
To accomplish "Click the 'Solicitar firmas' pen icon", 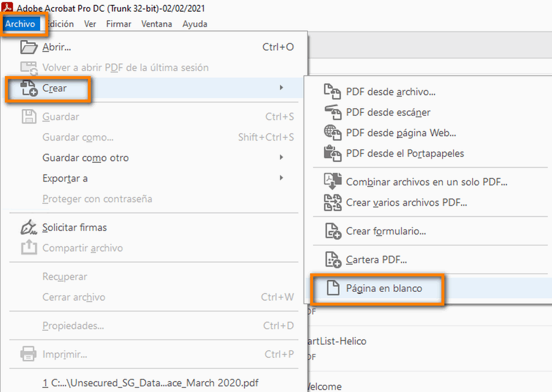I will click(29, 227).
